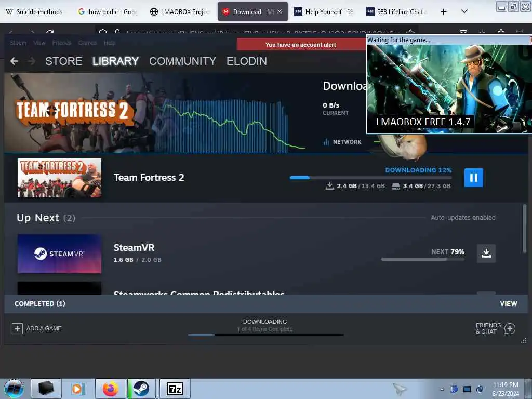Open the COMMUNITY section
The width and height of the screenshot is (532, 399).
(182, 61)
